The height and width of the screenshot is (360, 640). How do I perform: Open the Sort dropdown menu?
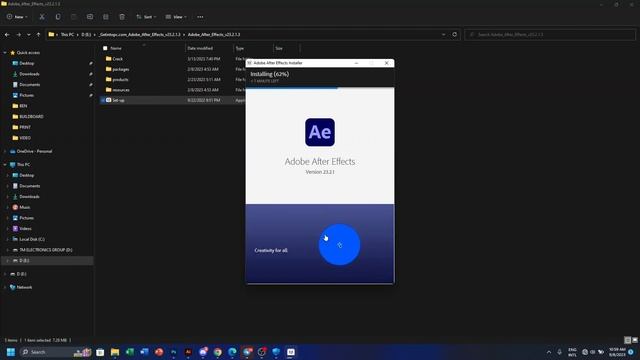coord(146,17)
